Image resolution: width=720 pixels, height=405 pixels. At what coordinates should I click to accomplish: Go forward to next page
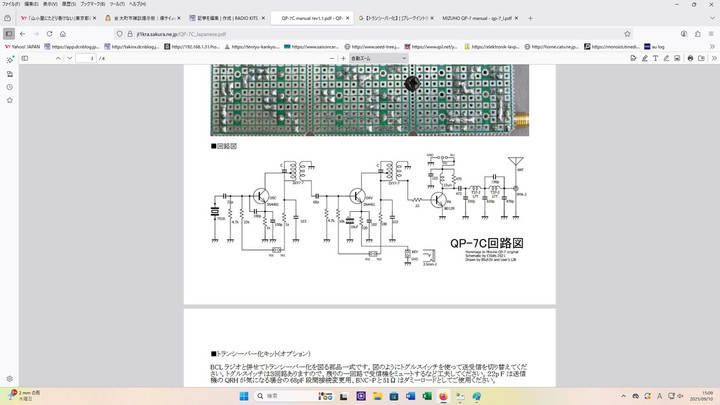pyautogui.click(x=36, y=34)
